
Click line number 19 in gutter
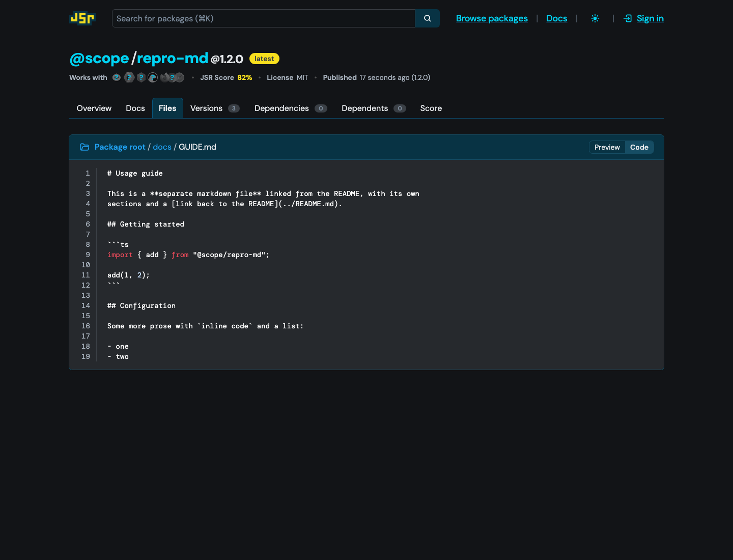point(86,356)
